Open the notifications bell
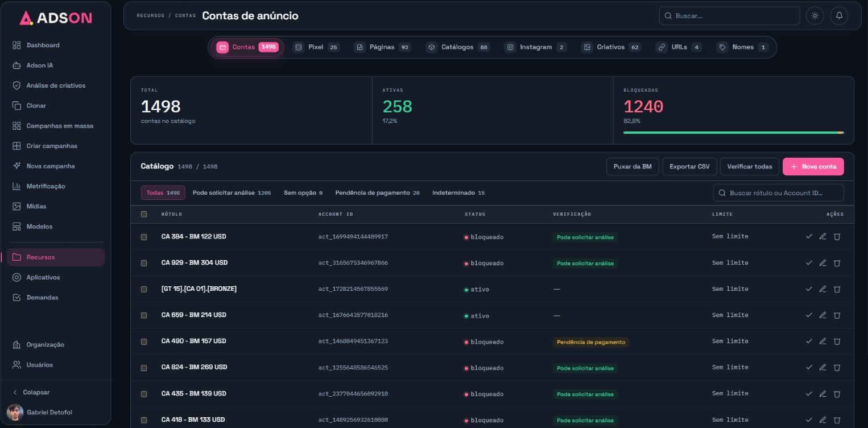The height and width of the screenshot is (428, 868). pos(838,16)
